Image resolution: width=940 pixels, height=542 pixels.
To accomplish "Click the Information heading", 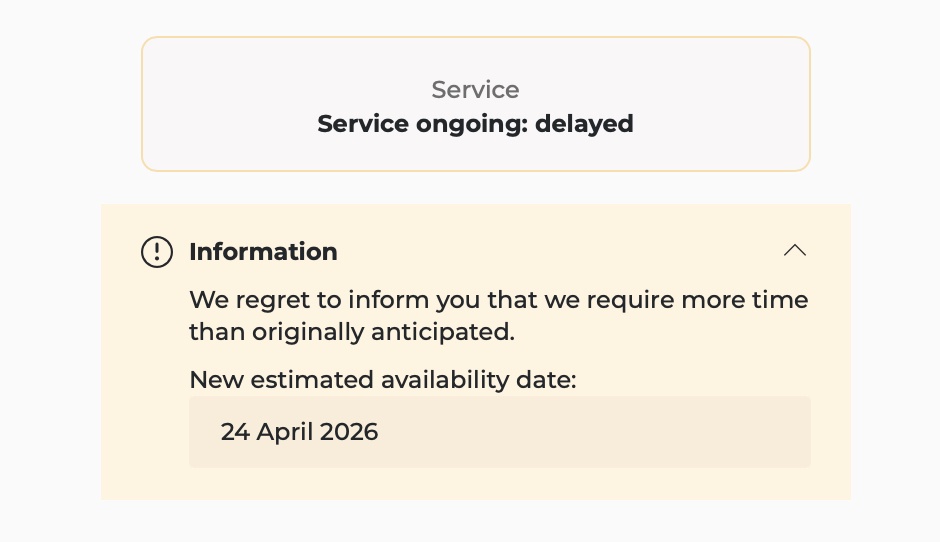I will (263, 252).
